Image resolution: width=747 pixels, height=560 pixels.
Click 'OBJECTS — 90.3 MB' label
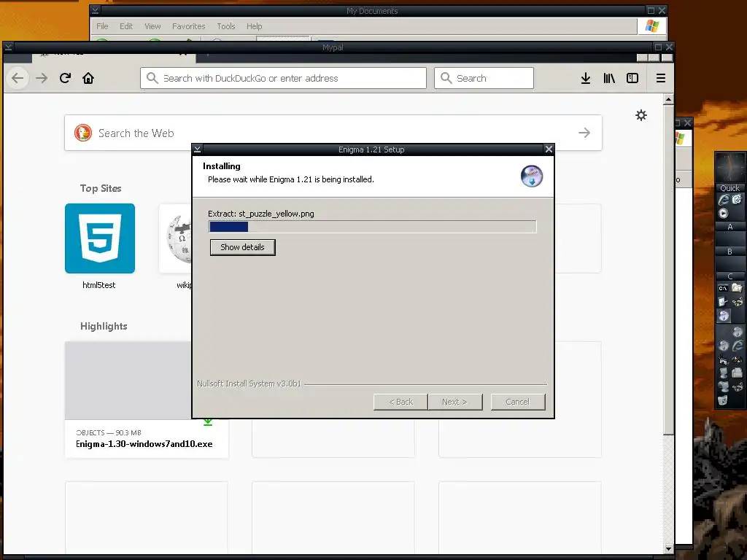point(109,433)
